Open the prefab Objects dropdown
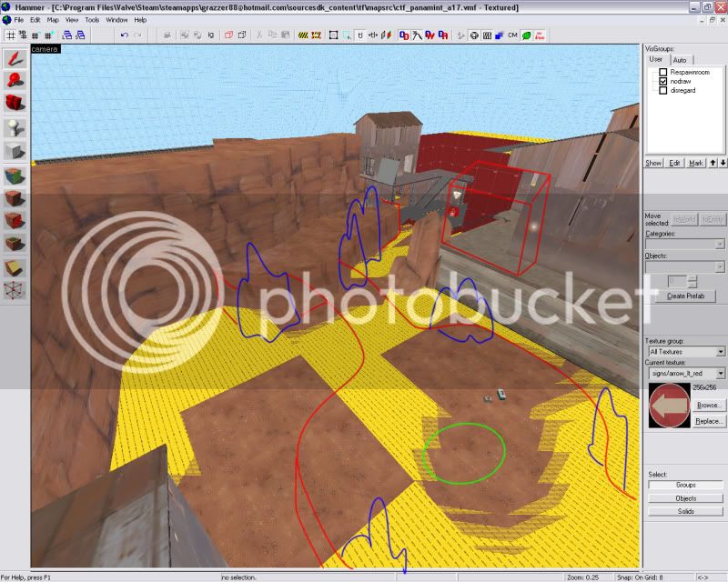The height and width of the screenshot is (582, 728). [685, 266]
